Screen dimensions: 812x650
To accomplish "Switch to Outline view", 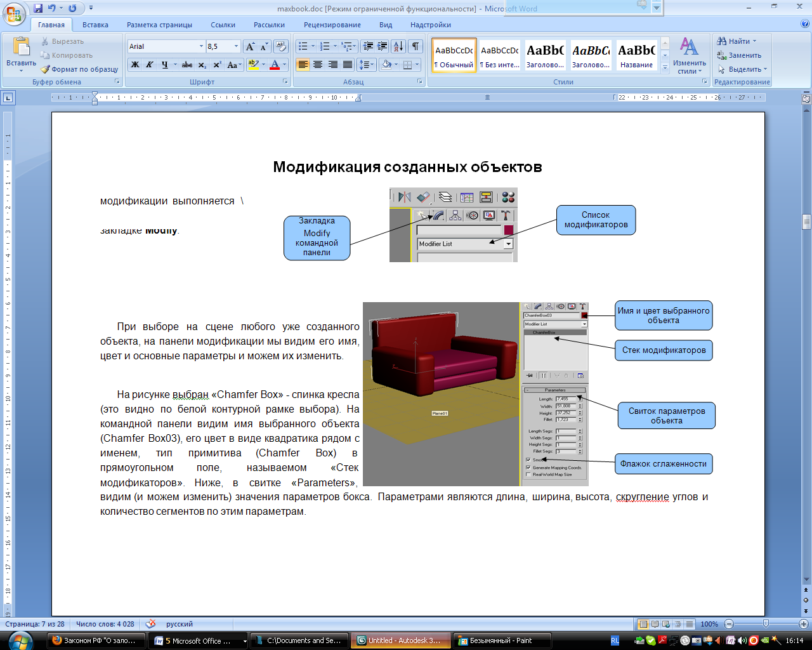I will tap(678, 624).
